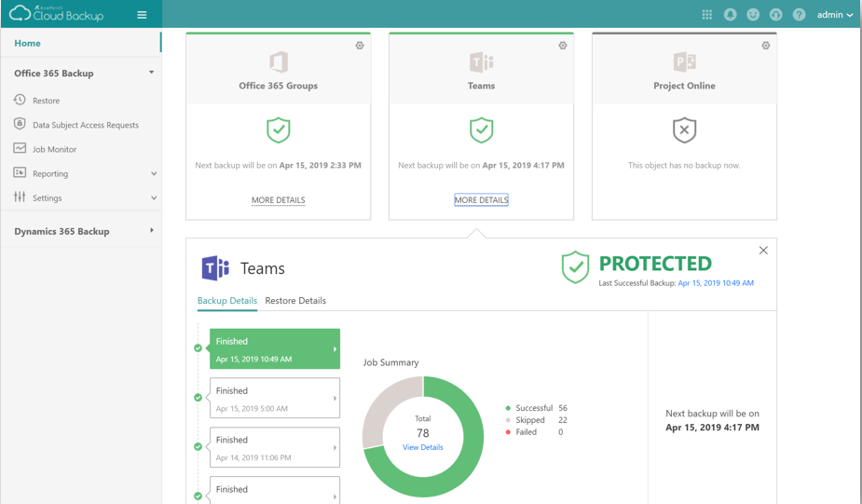Viewport: 862px width, 504px height.
Task: Switch to the Restore Details tab
Action: pyautogui.click(x=295, y=301)
